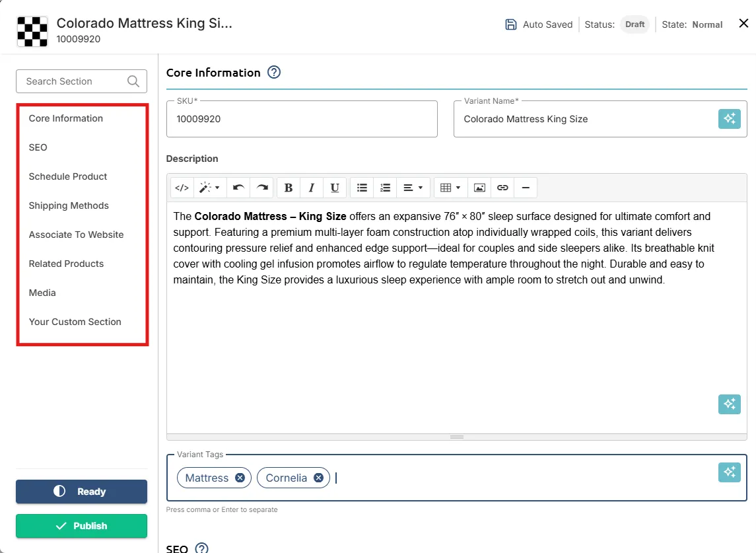Open Schedule Product section

pyautogui.click(x=68, y=176)
